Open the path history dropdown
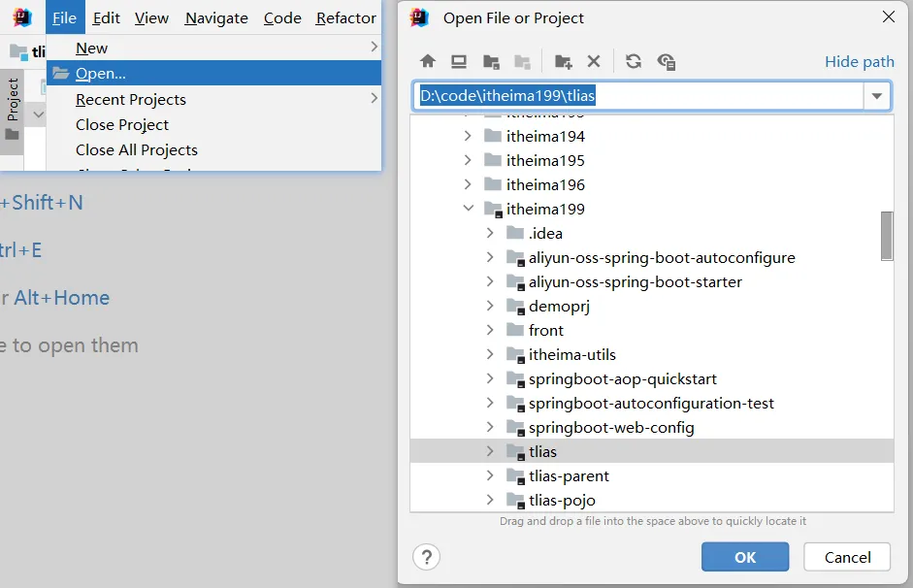The height and width of the screenshot is (588, 913). [x=878, y=95]
